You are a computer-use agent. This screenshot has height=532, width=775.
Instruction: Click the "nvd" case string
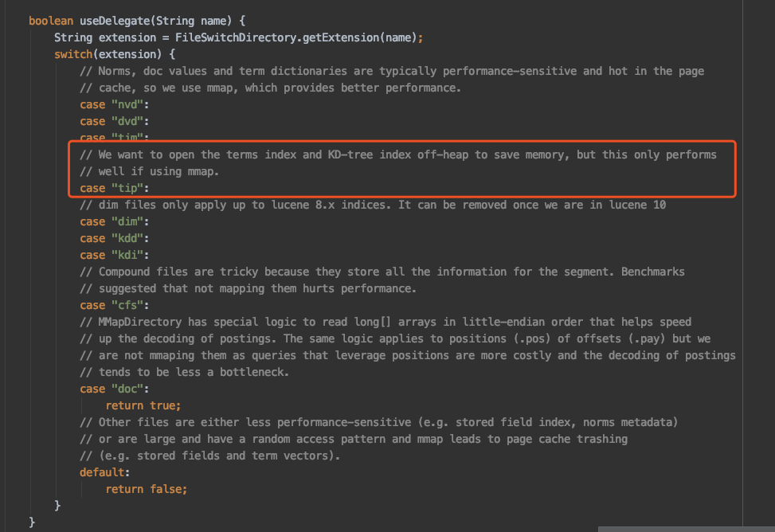tap(127, 105)
